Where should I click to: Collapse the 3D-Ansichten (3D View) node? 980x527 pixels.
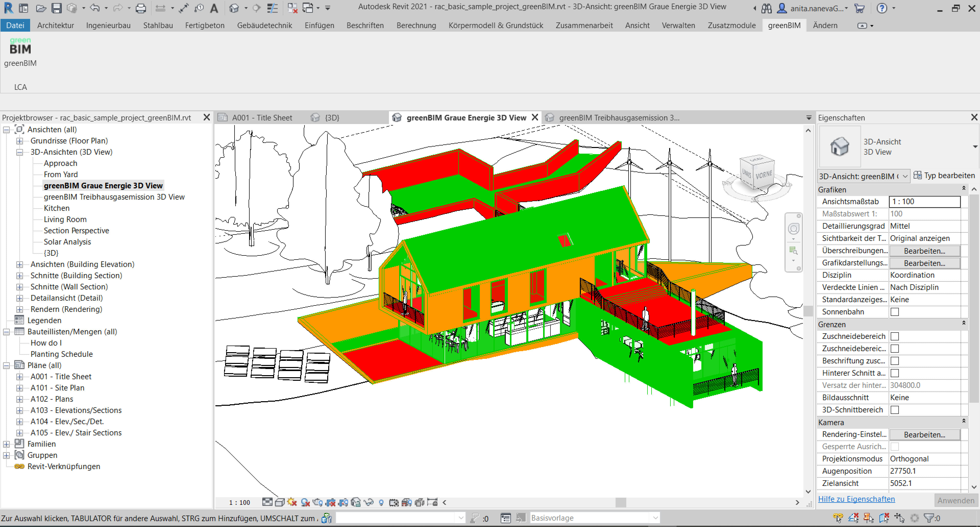(x=19, y=152)
